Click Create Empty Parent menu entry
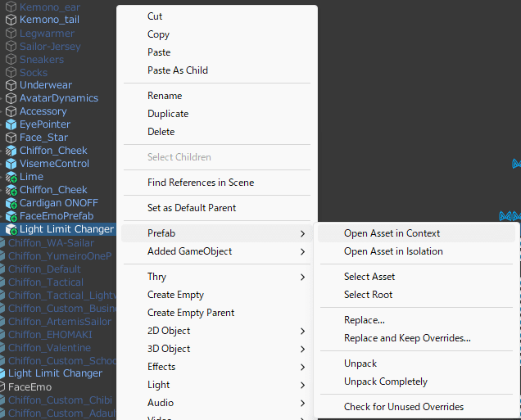 (x=191, y=313)
